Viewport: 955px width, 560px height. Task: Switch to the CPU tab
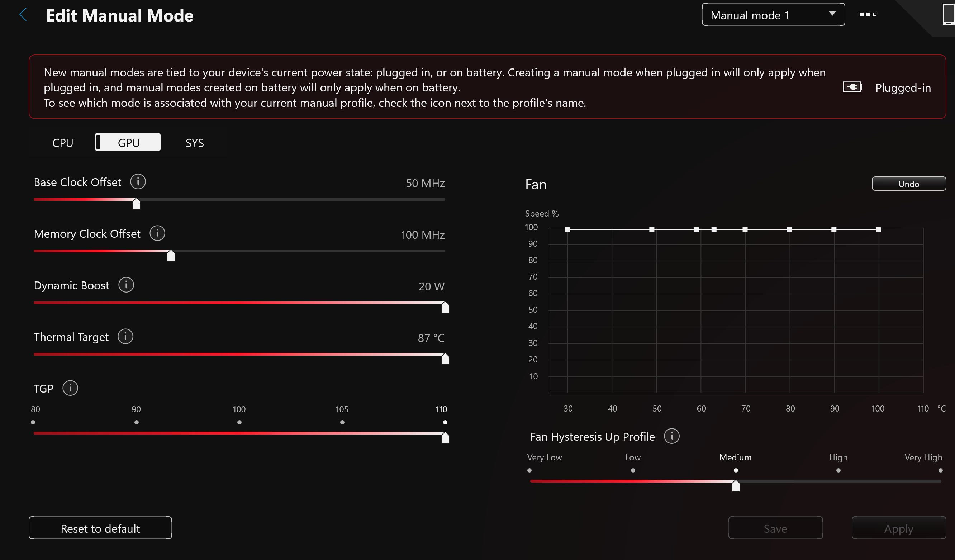(62, 142)
